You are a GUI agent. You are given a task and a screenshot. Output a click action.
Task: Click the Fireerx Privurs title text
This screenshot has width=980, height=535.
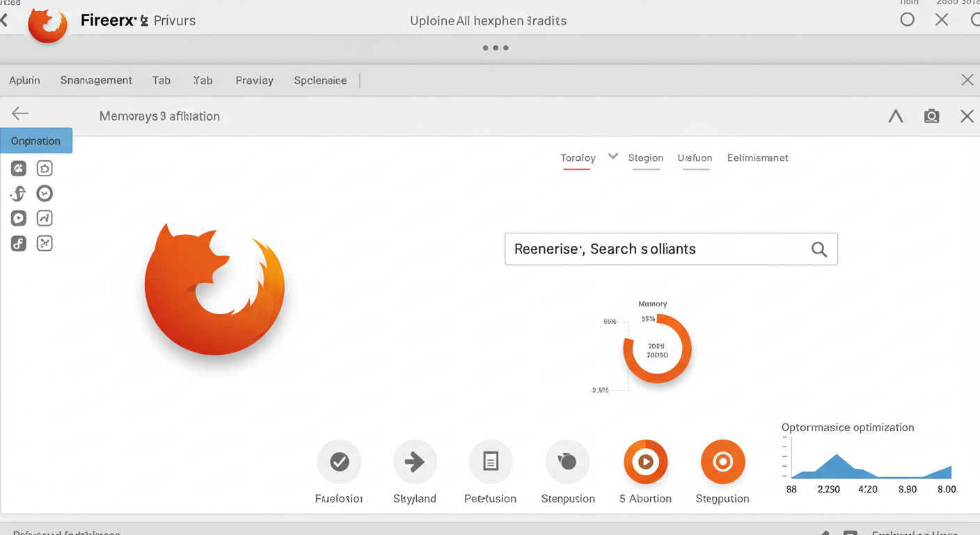point(138,21)
